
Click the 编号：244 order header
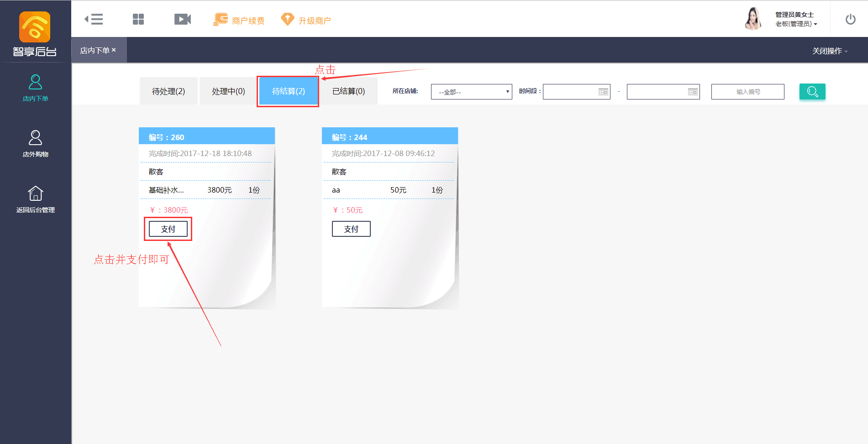(390, 136)
